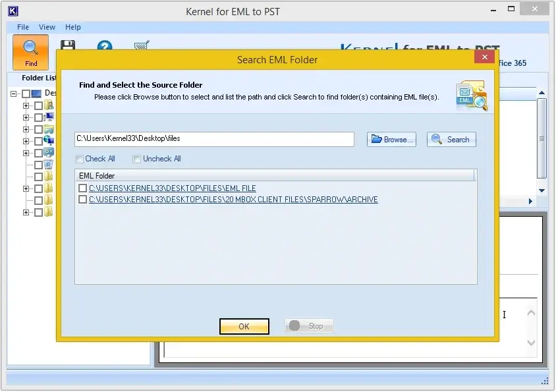Close the Search EML Folder dialog
Viewport: 556px width, 392px height.
click(x=484, y=57)
